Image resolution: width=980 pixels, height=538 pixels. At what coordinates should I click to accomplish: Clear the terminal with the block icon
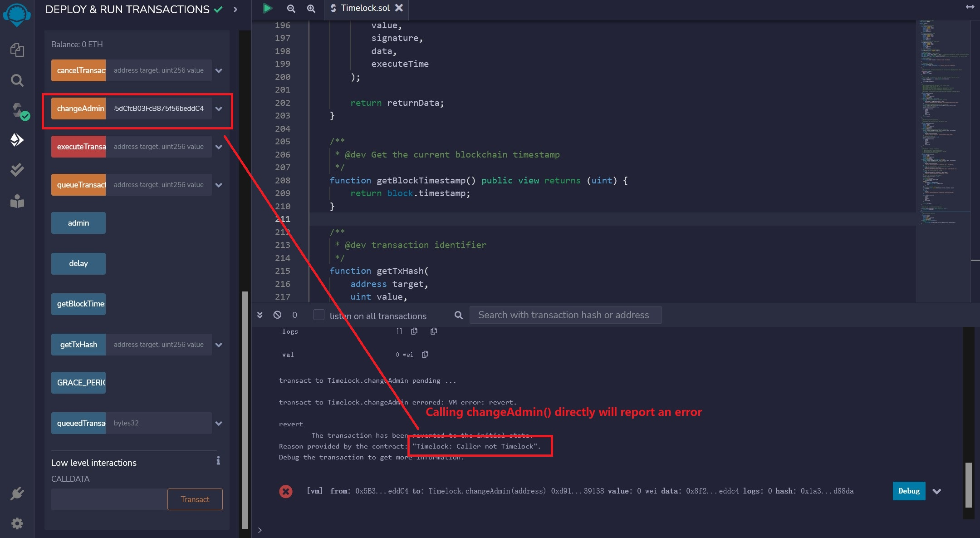point(277,315)
